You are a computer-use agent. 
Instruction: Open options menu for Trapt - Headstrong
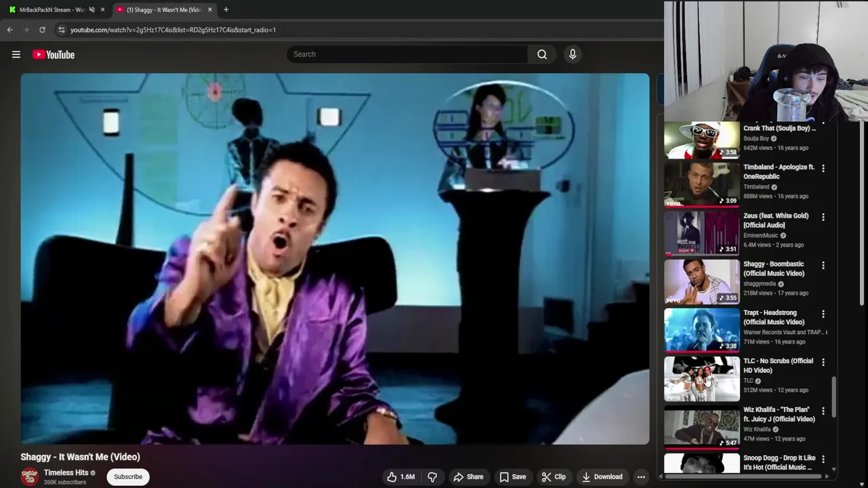point(823,314)
